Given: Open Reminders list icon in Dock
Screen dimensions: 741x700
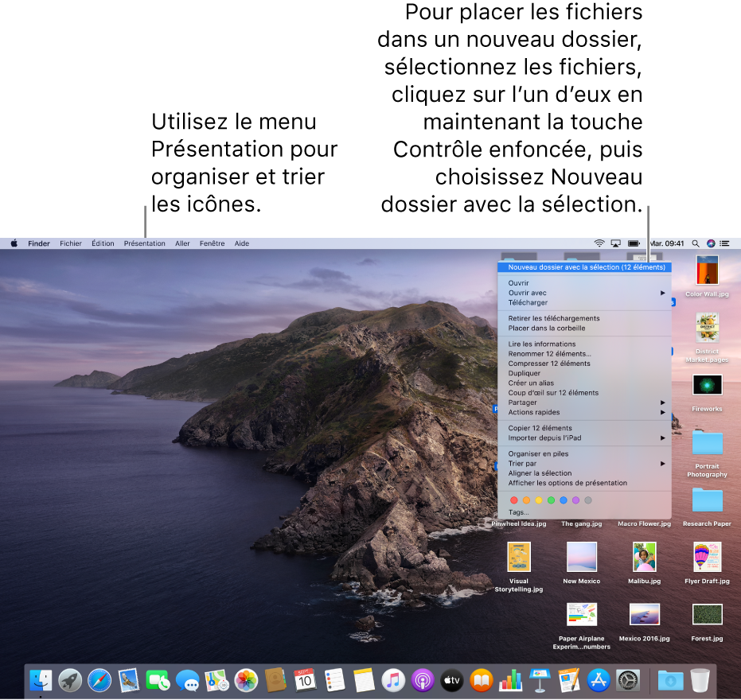Looking at the screenshot, I should (x=334, y=681).
